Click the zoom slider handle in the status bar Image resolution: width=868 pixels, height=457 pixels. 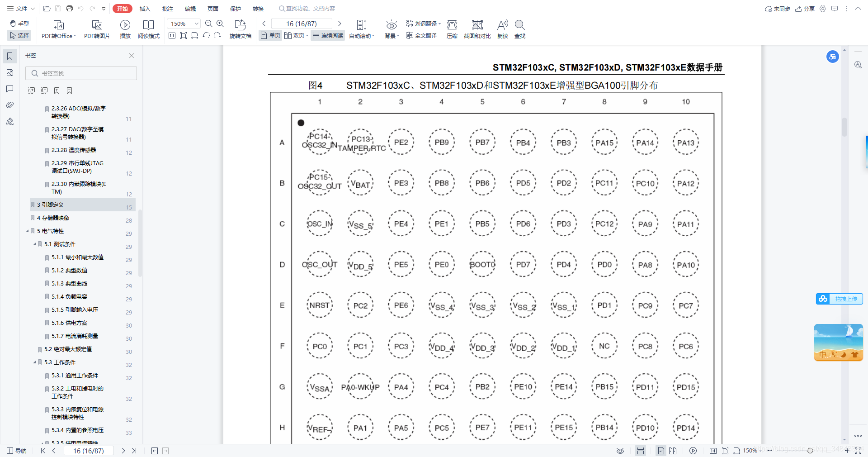810,451
